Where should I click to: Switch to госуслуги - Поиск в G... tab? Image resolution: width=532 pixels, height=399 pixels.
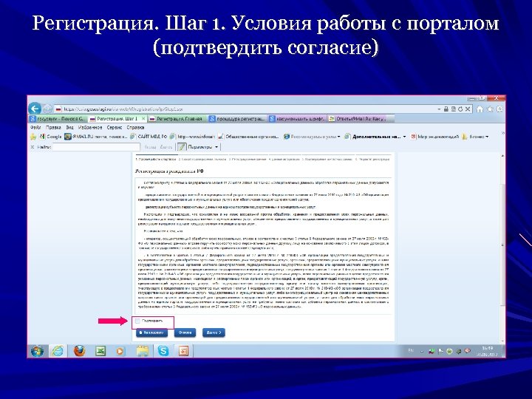click(58, 119)
